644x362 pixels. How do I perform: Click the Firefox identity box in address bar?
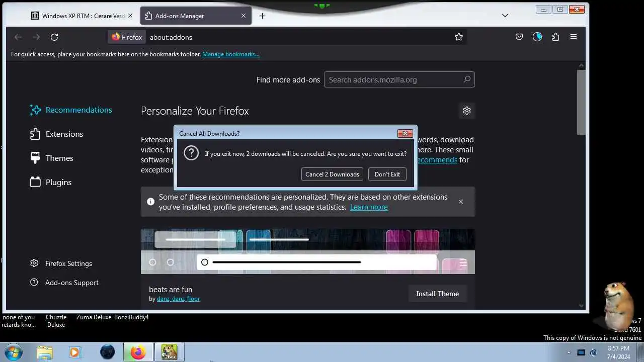coord(127,37)
